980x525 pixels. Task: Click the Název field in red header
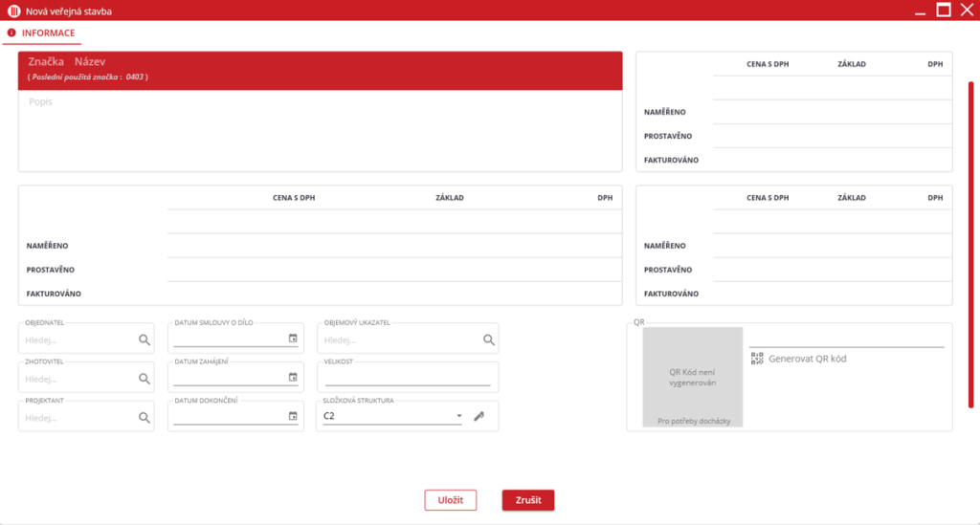pos(90,61)
